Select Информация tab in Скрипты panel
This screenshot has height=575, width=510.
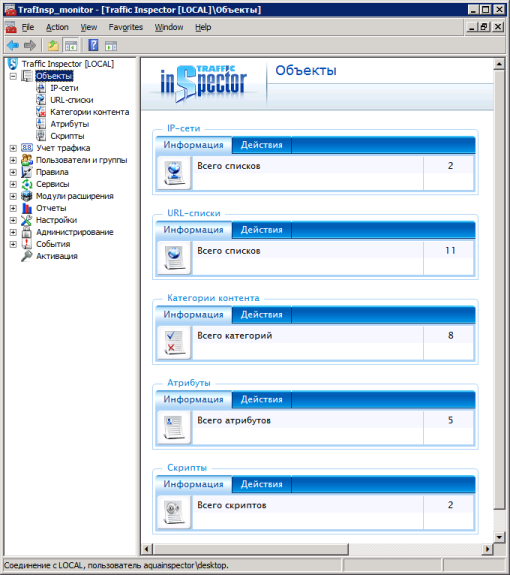[x=194, y=484]
